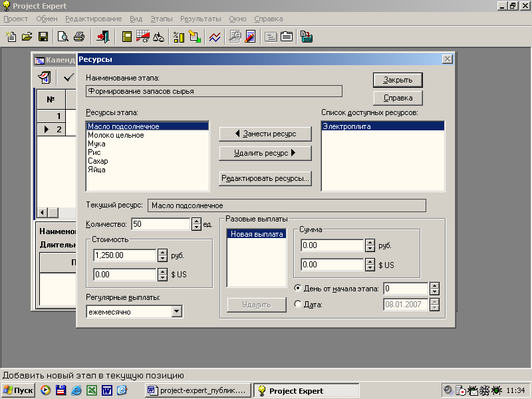Click the Стоимость руб. spinner
The image size is (532, 399).
click(x=162, y=255)
